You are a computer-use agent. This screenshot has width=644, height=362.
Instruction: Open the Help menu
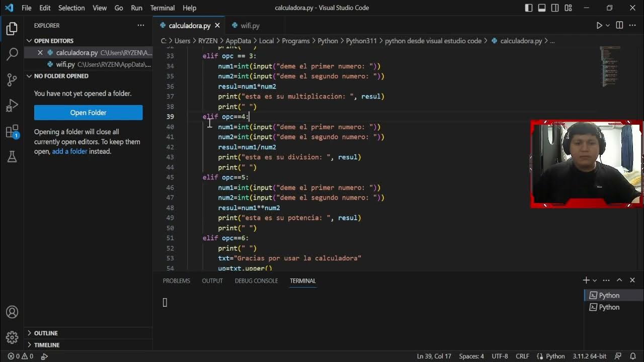click(189, 8)
